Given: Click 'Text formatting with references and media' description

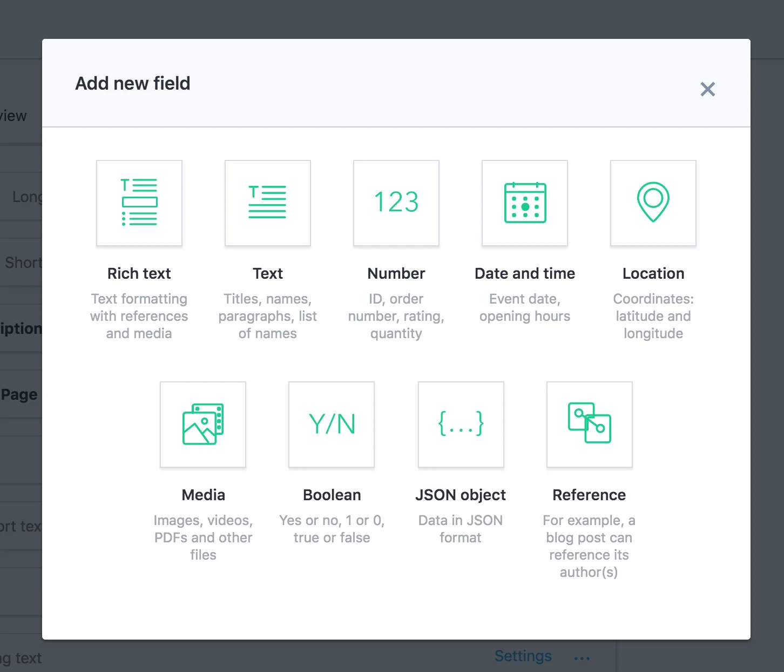Looking at the screenshot, I should 139,316.
